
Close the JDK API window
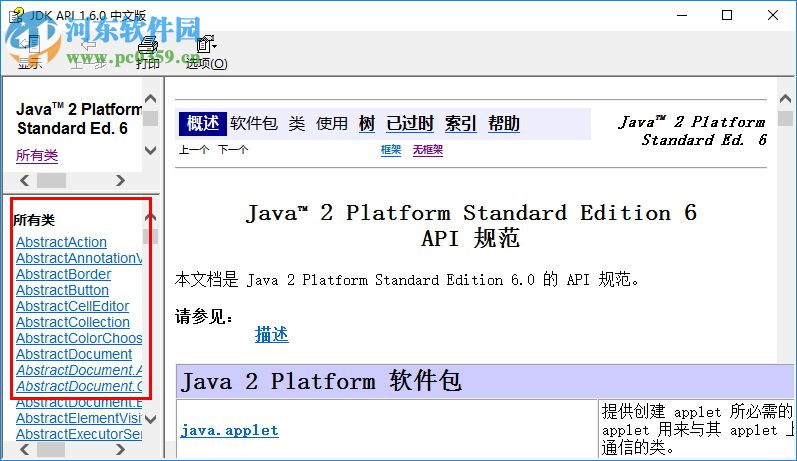coord(773,15)
